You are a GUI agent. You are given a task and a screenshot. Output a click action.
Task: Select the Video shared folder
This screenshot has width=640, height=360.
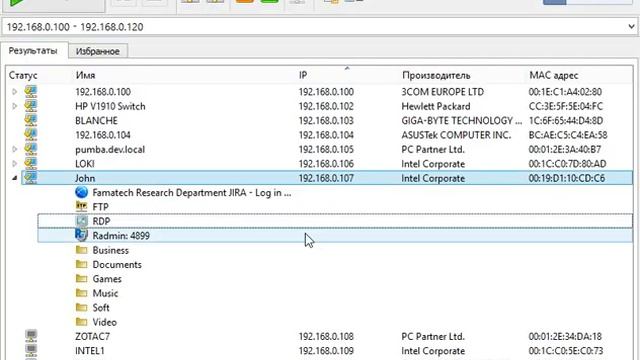click(x=104, y=322)
